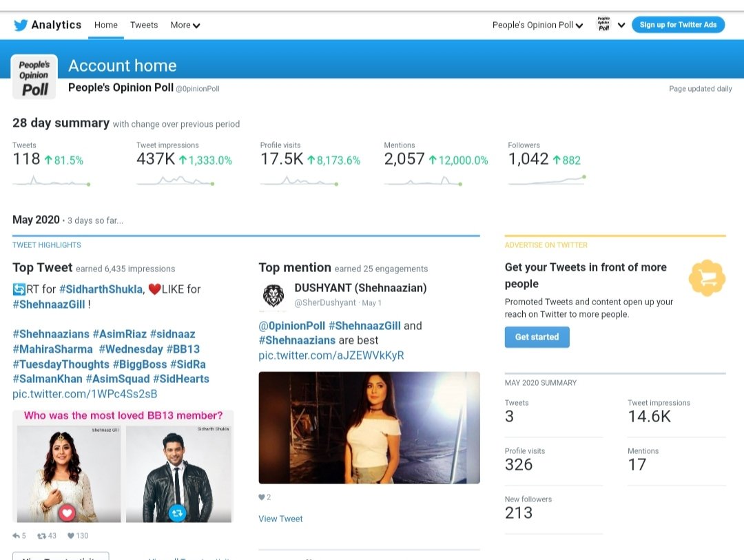Click the Followers sparkline chart
The height and width of the screenshot is (560, 744).
[x=546, y=180]
